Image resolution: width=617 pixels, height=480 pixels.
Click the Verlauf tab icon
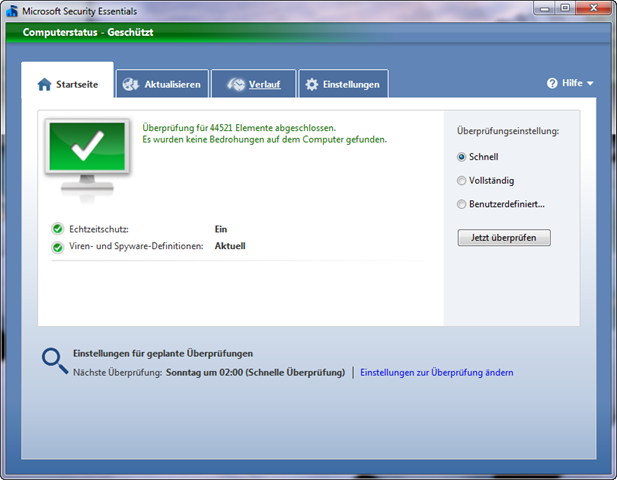(235, 85)
